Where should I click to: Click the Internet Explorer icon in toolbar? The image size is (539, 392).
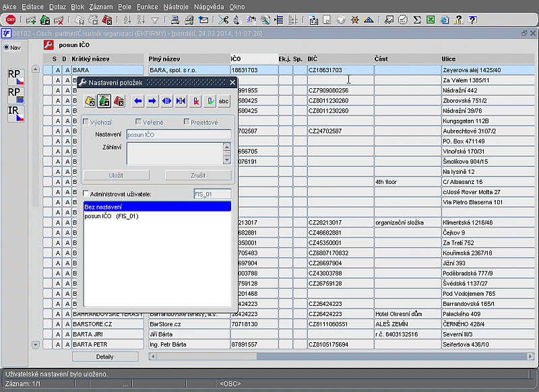445,20
